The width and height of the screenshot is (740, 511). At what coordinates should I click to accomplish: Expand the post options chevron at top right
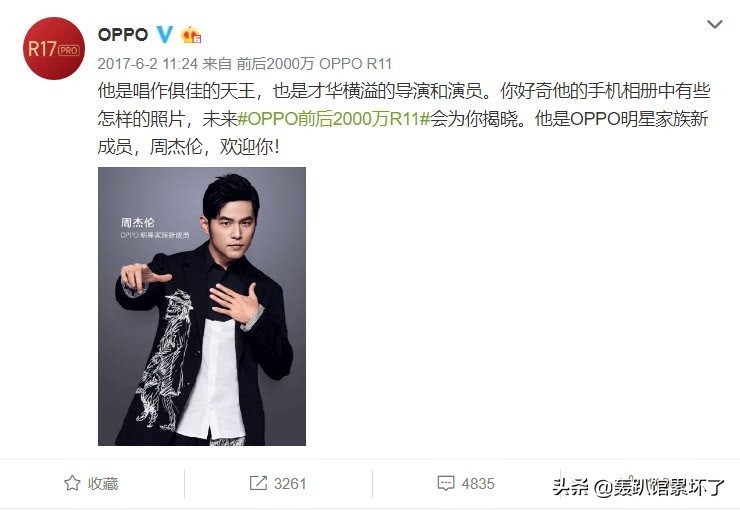pos(715,24)
